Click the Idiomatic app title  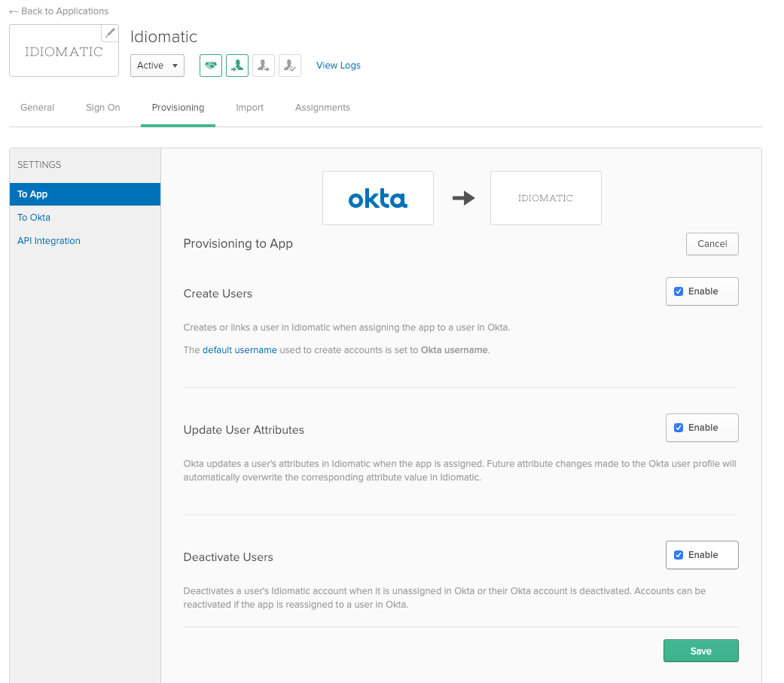tap(164, 36)
